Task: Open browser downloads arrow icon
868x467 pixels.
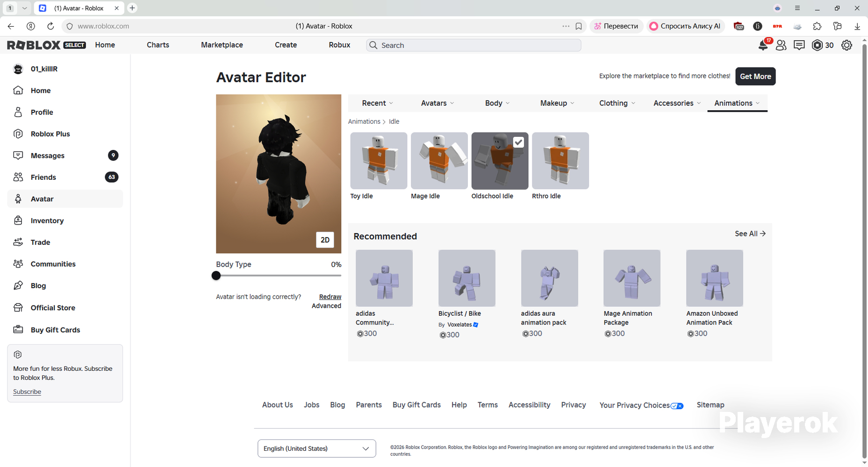Action: 857,26
